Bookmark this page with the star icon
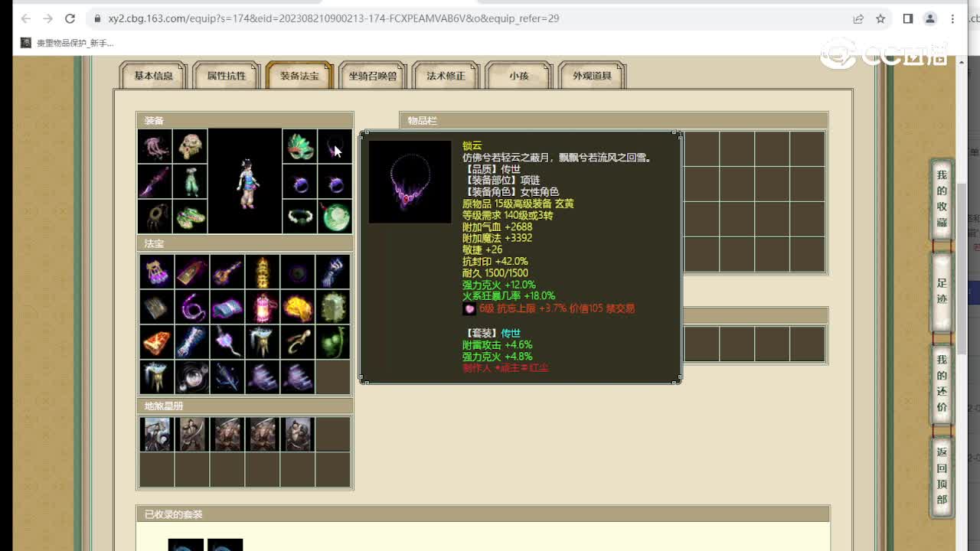The height and width of the screenshot is (551, 980). tap(880, 18)
